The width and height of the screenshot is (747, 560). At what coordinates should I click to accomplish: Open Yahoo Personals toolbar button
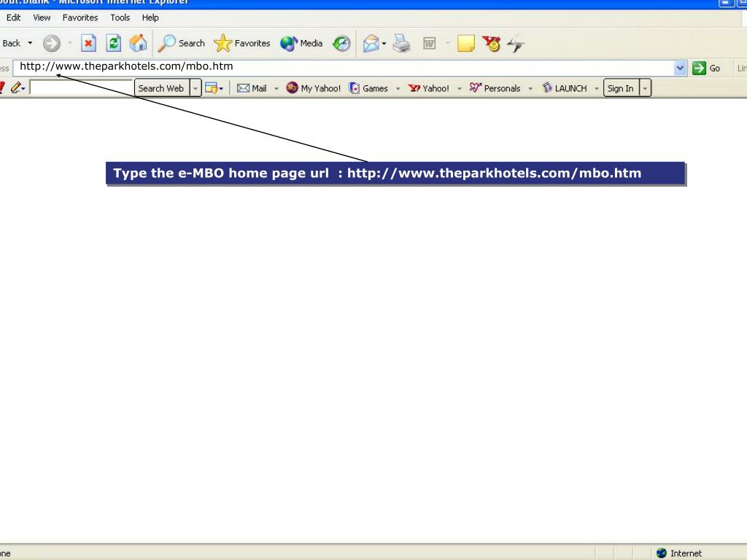tap(495, 88)
